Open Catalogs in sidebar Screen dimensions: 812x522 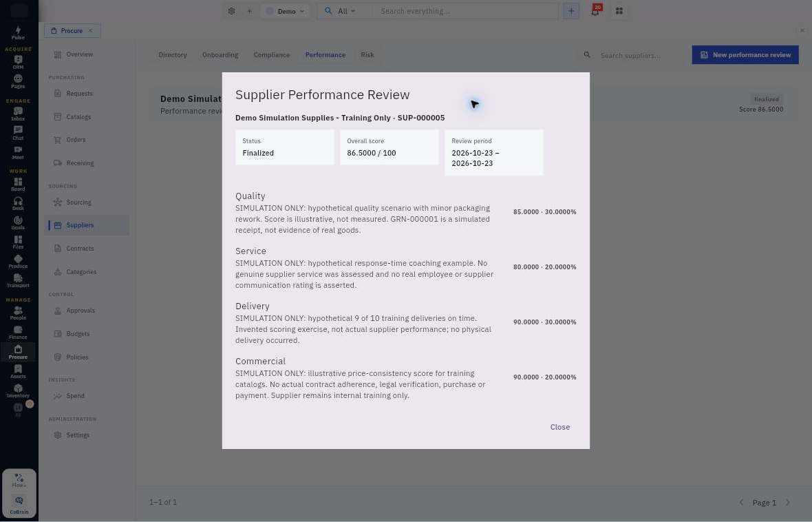[87, 117]
